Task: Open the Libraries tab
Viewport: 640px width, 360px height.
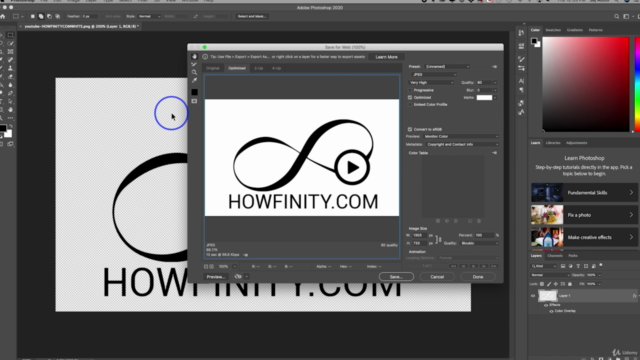Action: 553,143
